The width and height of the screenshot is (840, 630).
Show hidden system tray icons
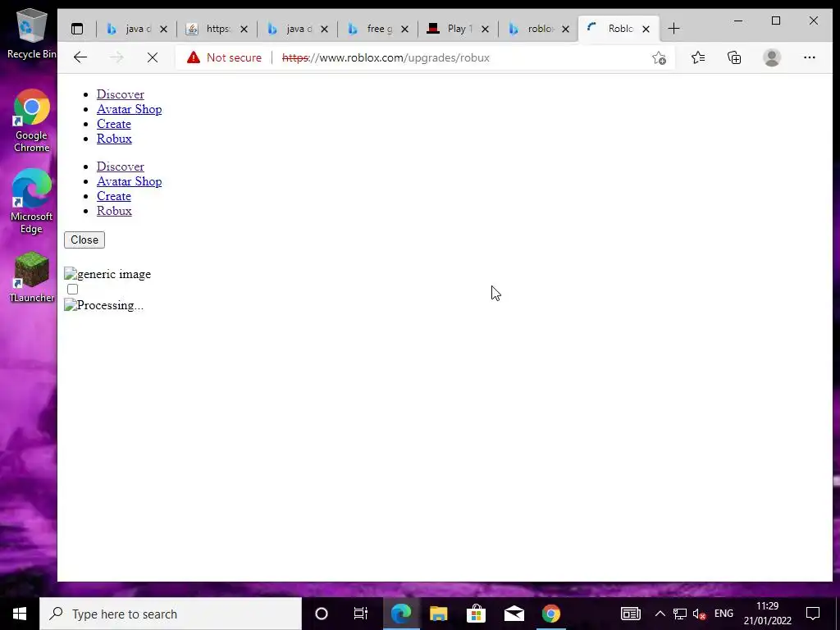[x=660, y=614]
